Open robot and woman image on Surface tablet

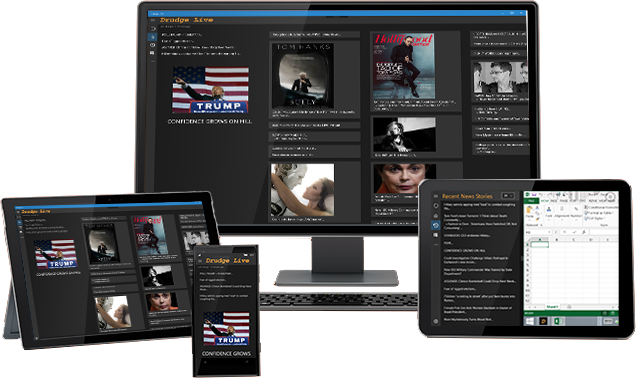113,312
